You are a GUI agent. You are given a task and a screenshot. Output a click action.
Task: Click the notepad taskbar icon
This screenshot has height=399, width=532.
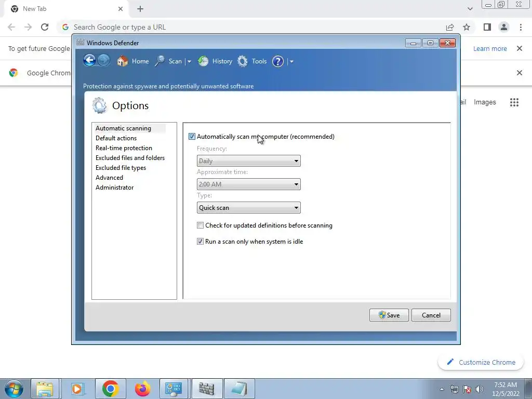(240, 389)
